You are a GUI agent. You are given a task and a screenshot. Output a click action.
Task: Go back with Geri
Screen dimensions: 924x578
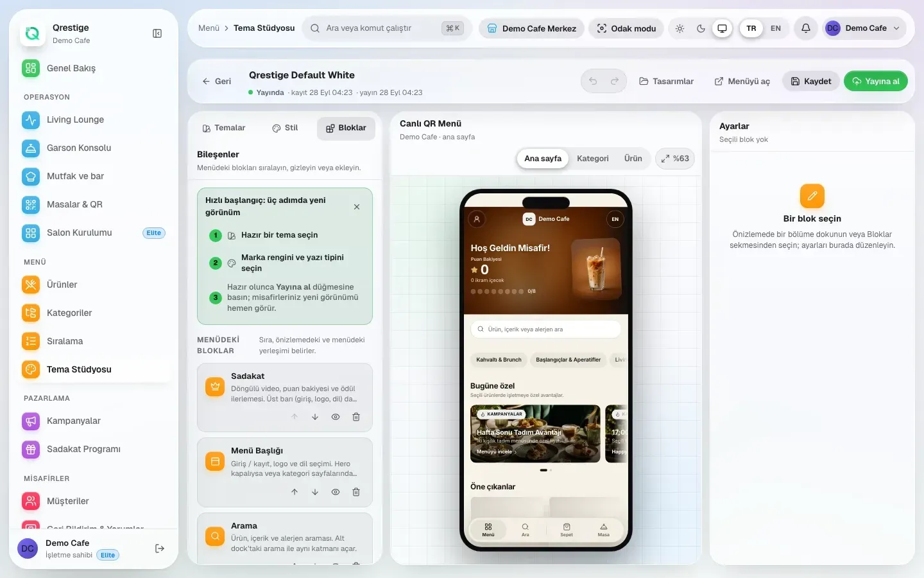tap(217, 82)
